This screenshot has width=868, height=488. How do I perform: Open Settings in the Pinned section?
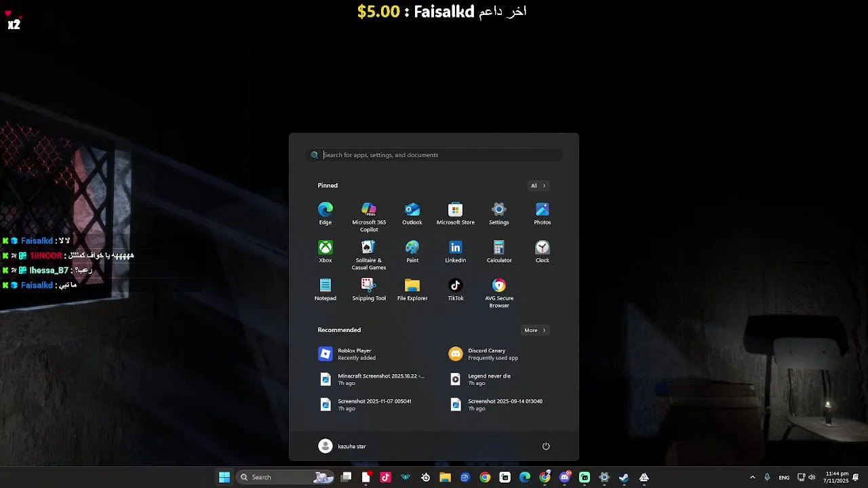(499, 213)
